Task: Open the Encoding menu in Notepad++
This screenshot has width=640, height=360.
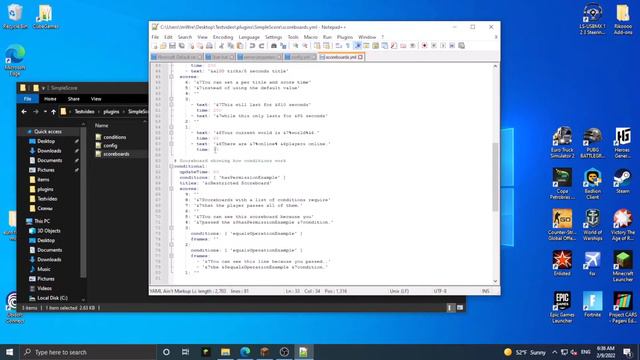Action: click(x=223, y=37)
